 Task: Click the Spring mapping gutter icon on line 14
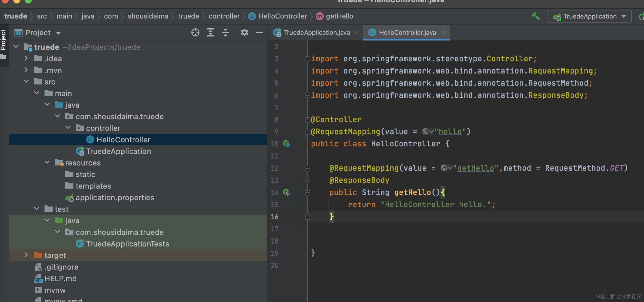point(286,192)
